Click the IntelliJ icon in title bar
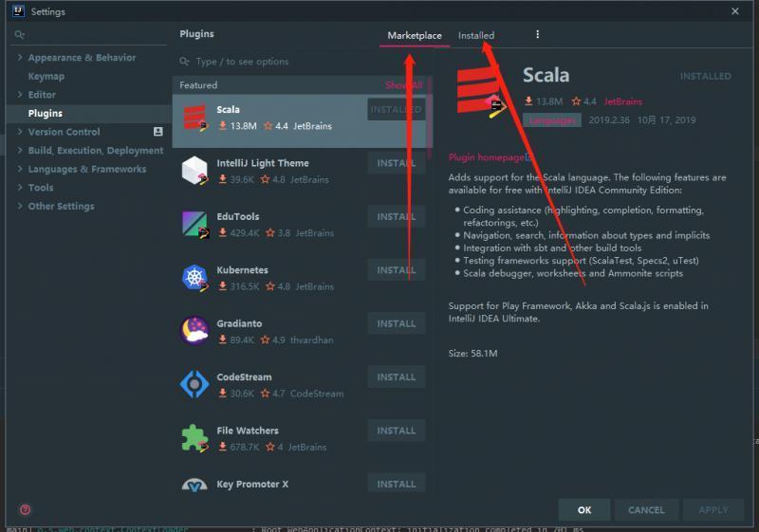The width and height of the screenshot is (759, 532). tap(18, 11)
